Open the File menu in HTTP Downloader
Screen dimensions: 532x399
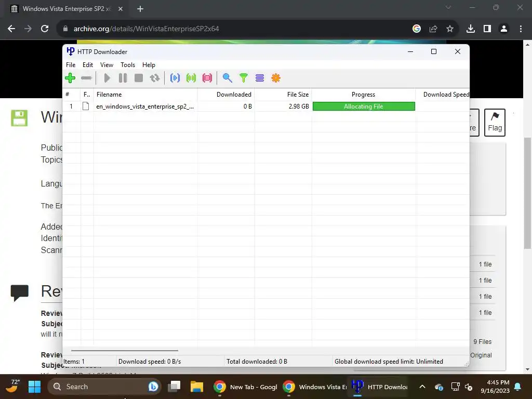[x=71, y=65]
